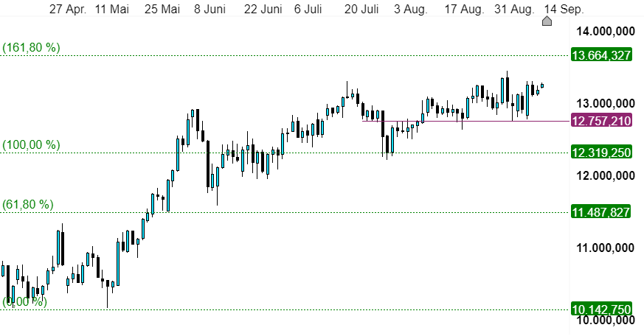Select the (61,80 %) Fibonacci level label
Screen dimensions: 644x336
point(28,204)
